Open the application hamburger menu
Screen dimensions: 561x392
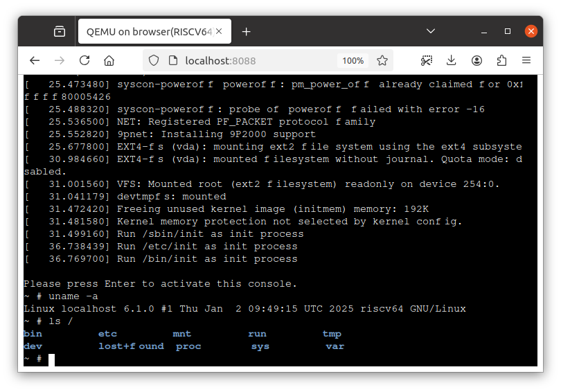pyautogui.click(x=526, y=60)
